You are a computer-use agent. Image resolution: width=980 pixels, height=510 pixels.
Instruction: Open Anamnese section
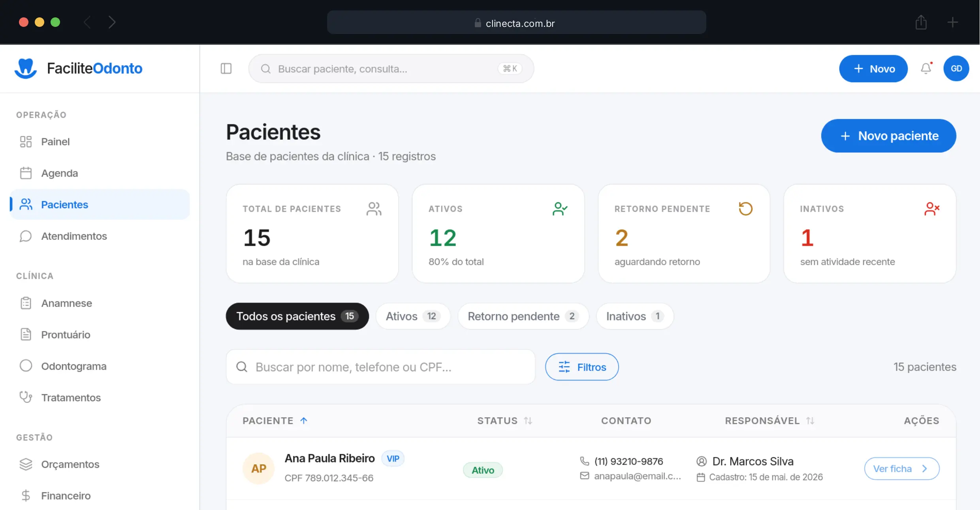[x=100, y=303]
